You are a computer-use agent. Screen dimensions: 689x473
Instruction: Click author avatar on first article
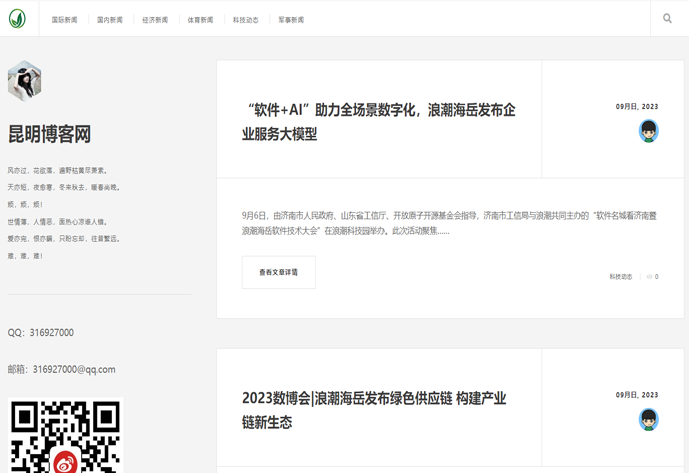pos(648,131)
